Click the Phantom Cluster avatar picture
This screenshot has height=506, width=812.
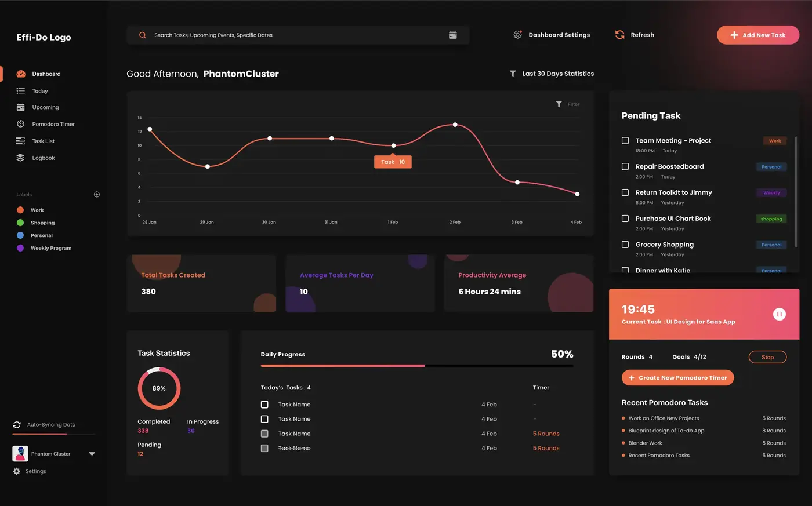(20, 454)
